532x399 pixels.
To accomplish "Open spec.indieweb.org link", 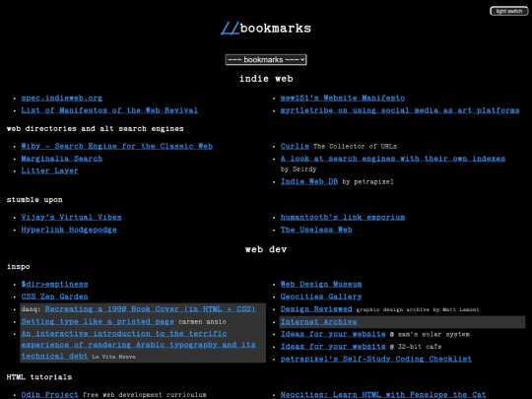I will 62,99.
